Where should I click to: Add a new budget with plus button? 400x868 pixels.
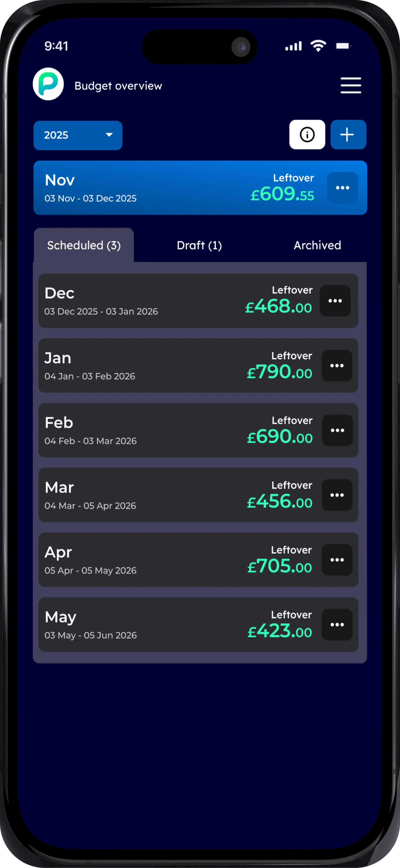pos(348,135)
